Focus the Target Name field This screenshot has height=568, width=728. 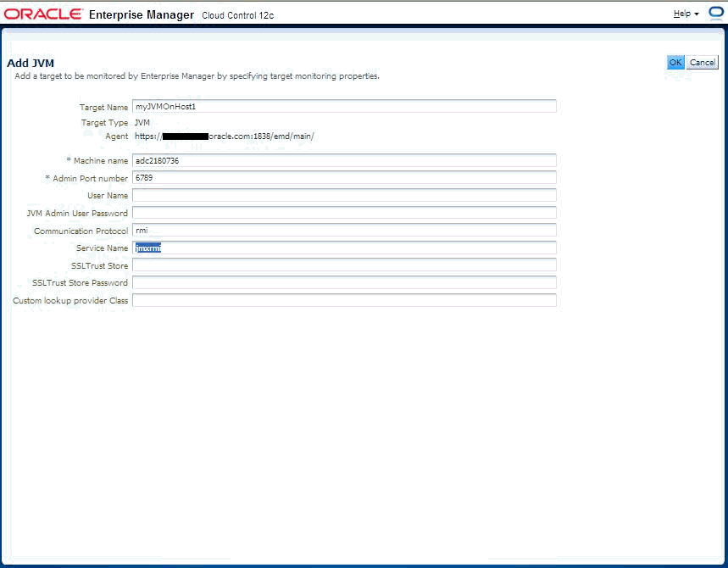tap(344, 106)
